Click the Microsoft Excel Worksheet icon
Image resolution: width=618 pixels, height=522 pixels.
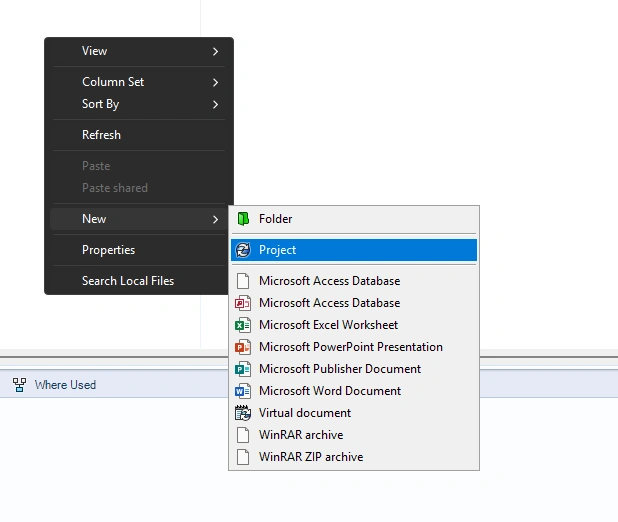point(242,325)
